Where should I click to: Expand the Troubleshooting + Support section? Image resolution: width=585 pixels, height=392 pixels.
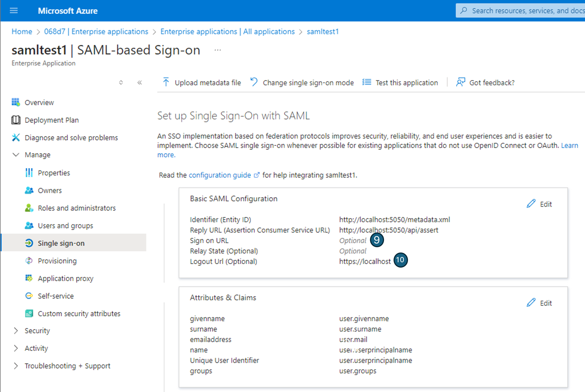[x=16, y=366]
